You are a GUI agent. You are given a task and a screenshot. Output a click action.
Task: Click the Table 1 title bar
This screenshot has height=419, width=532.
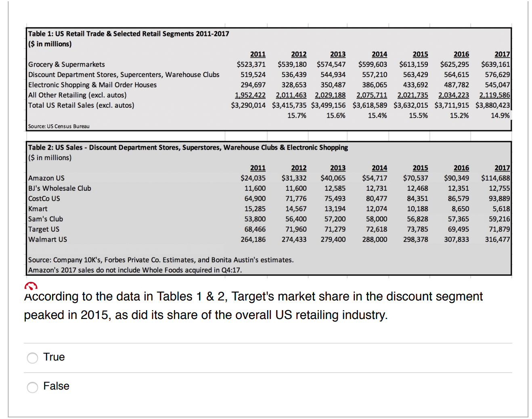pos(128,34)
